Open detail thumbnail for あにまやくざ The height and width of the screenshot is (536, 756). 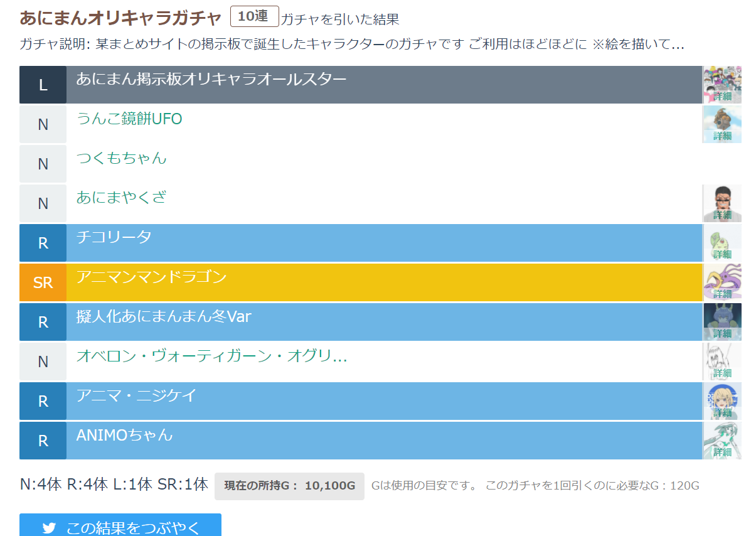tap(721, 203)
